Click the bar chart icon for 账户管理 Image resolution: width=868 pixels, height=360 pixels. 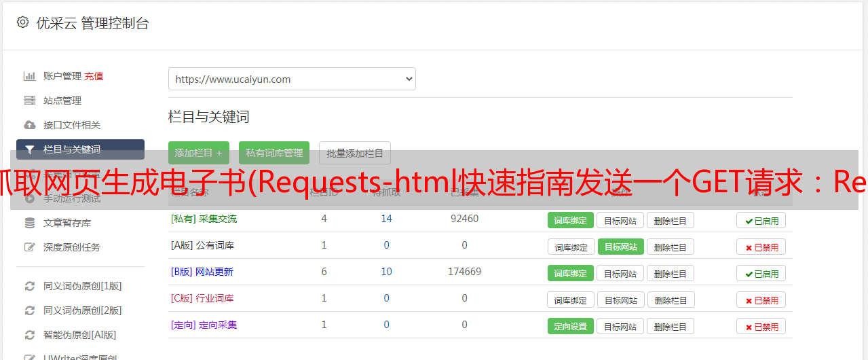(29, 76)
